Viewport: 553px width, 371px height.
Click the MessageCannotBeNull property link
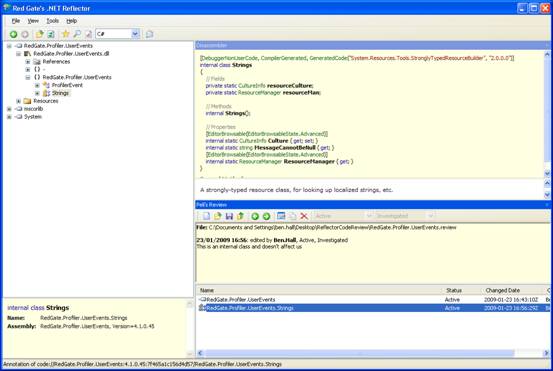(x=285, y=148)
